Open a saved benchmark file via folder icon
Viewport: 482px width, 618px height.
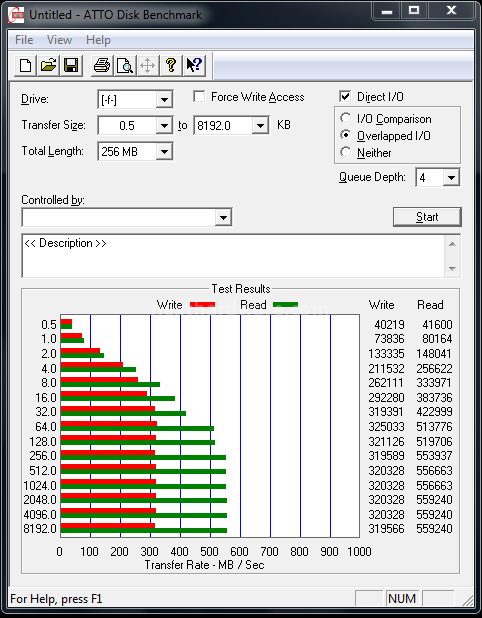pos(48,65)
